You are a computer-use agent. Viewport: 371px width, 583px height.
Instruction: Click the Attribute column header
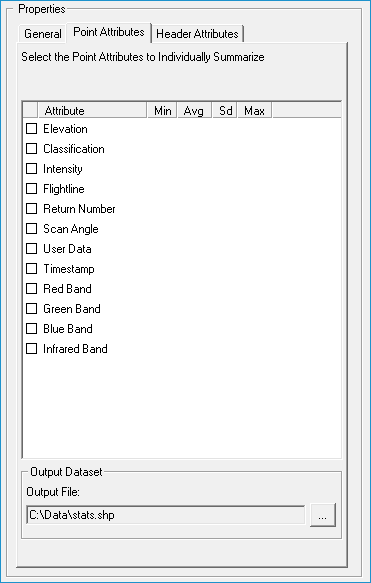[92, 110]
